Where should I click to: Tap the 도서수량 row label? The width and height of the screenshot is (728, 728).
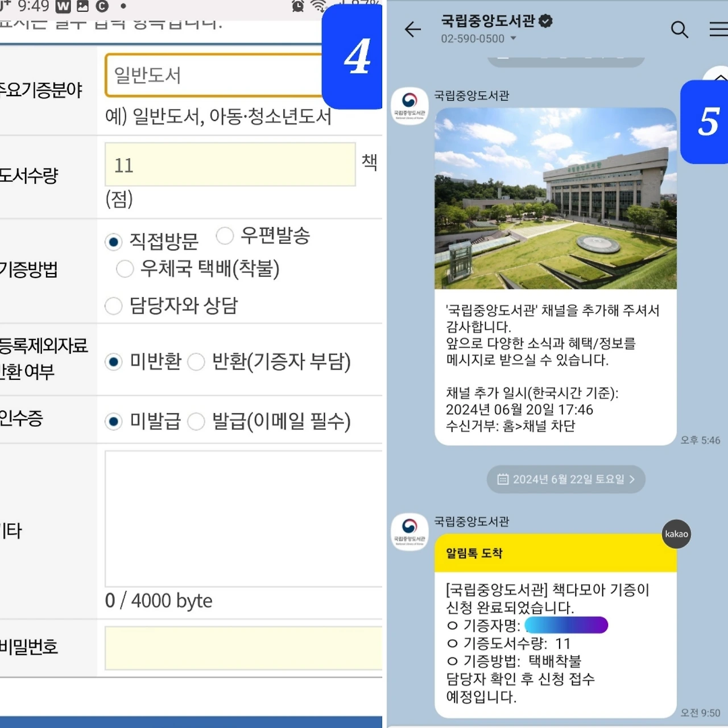tap(29, 175)
